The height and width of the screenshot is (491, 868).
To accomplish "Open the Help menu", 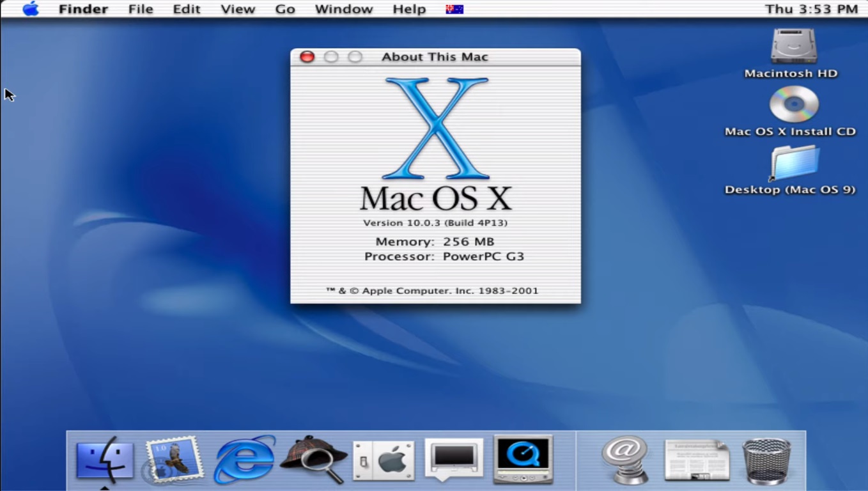I will (x=409, y=9).
